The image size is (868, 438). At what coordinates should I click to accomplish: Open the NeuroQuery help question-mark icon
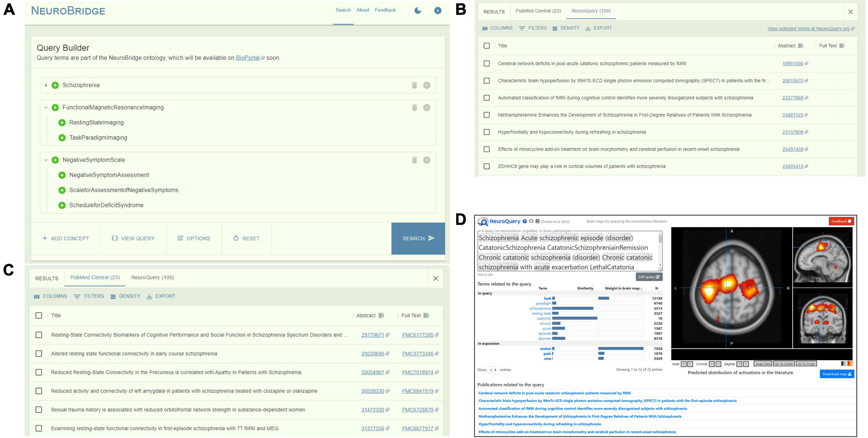pos(525,222)
